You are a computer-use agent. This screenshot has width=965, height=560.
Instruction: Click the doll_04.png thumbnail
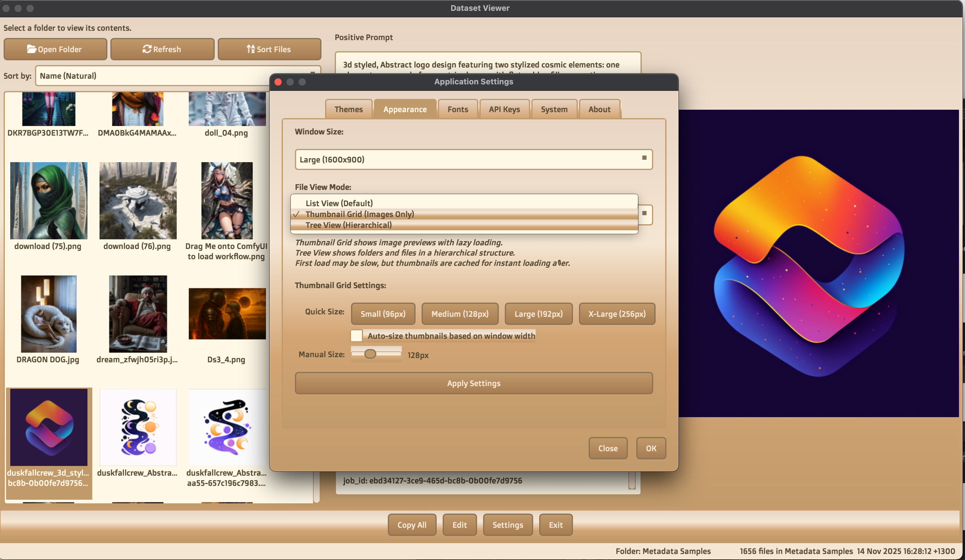(227, 110)
